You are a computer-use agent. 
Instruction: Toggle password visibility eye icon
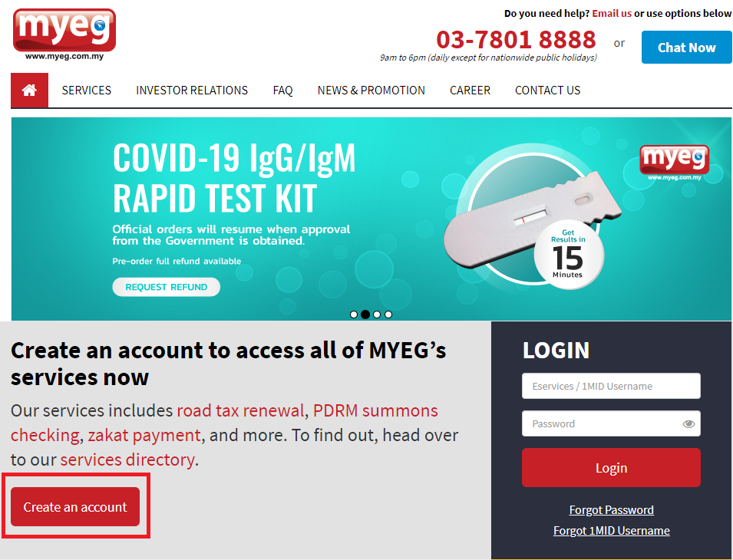coord(688,424)
